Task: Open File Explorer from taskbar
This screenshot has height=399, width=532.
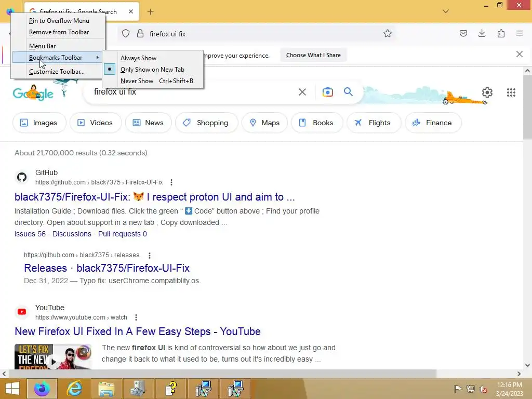Action: 107,389
